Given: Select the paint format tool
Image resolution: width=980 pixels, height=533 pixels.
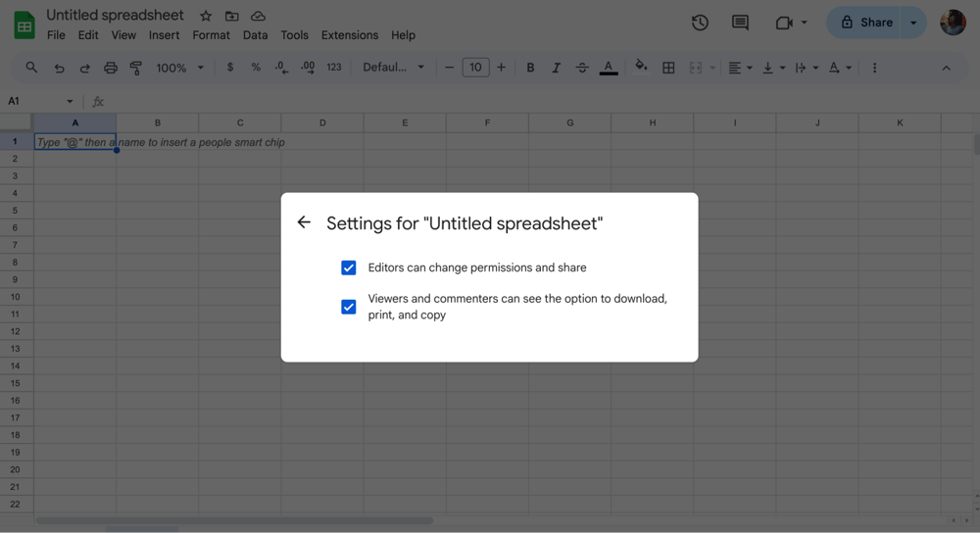Looking at the screenshot, I should coord(136,68).
